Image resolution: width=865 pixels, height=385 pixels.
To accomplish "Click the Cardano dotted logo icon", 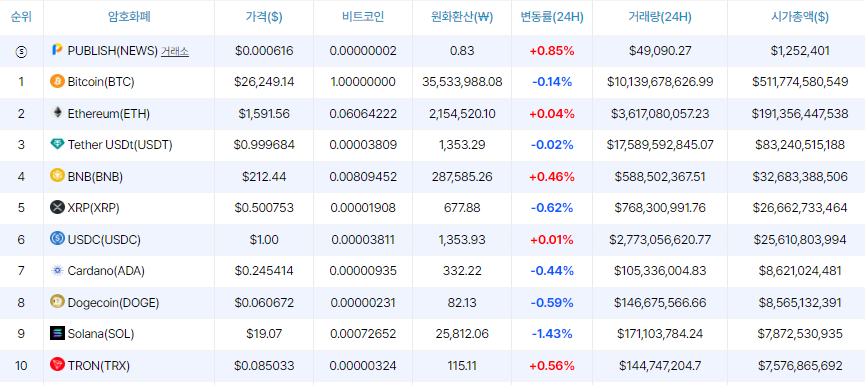I will [57, 271].
